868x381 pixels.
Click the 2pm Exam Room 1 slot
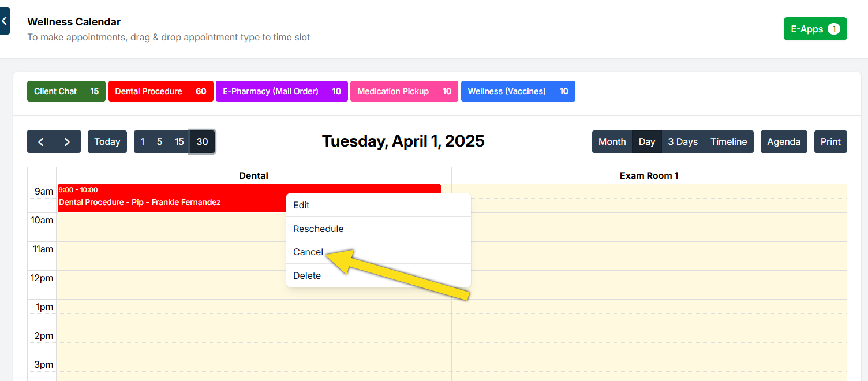click(649, 335)
